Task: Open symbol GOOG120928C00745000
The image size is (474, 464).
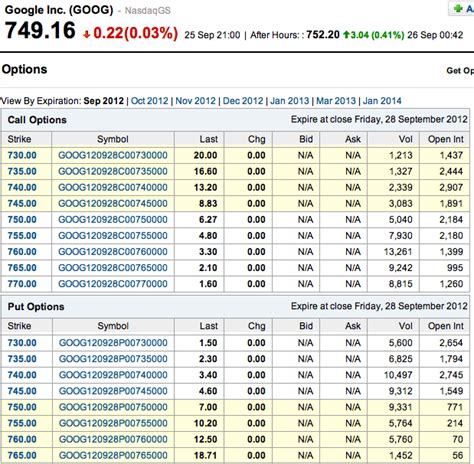Action: click(113, 203)
